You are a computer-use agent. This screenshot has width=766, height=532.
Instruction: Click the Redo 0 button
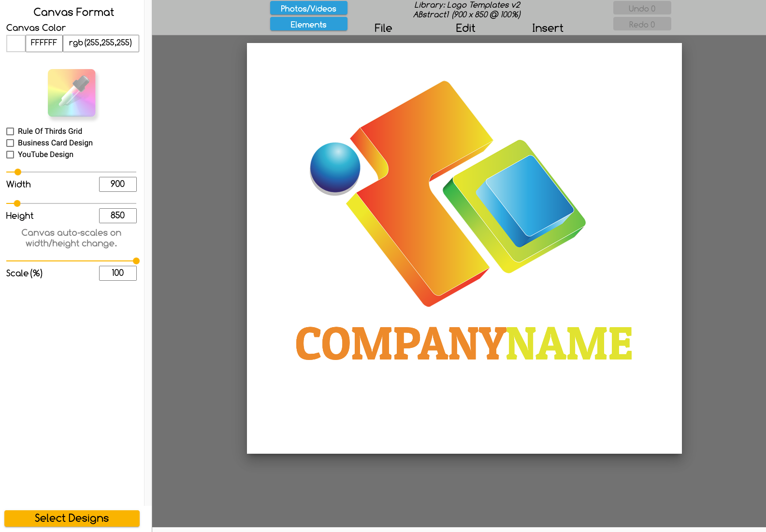point(642,24)
